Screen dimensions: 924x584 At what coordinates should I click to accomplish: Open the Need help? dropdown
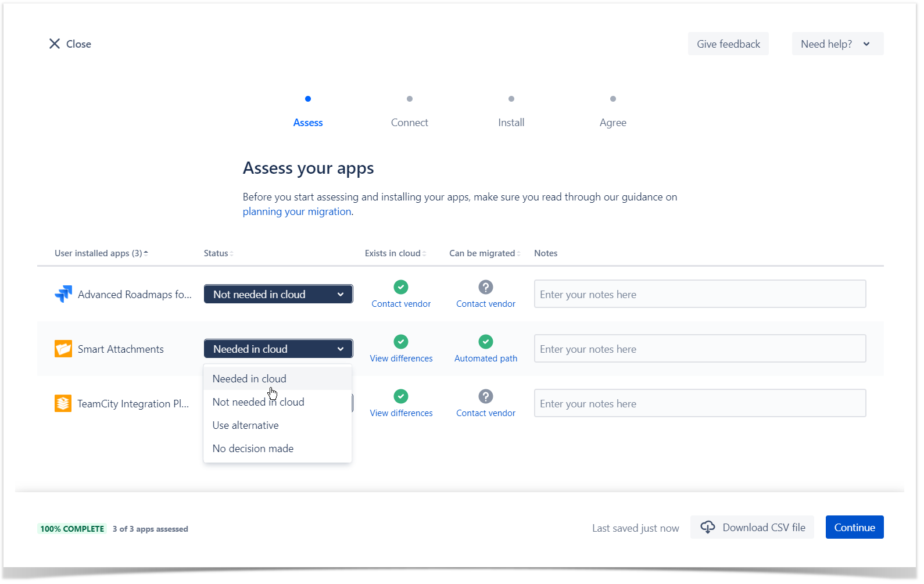(x=837, y=44)
